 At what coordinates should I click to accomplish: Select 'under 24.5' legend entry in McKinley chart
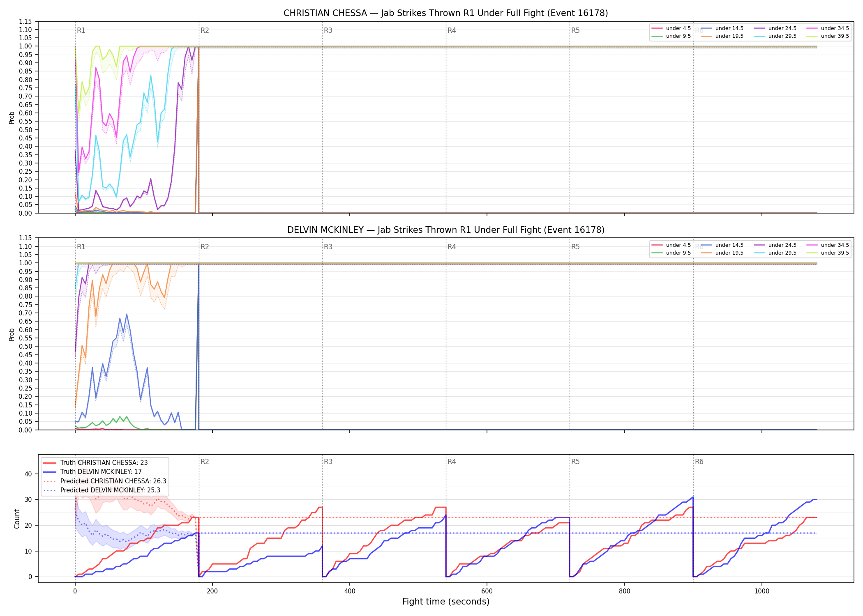tap(775, 245)
